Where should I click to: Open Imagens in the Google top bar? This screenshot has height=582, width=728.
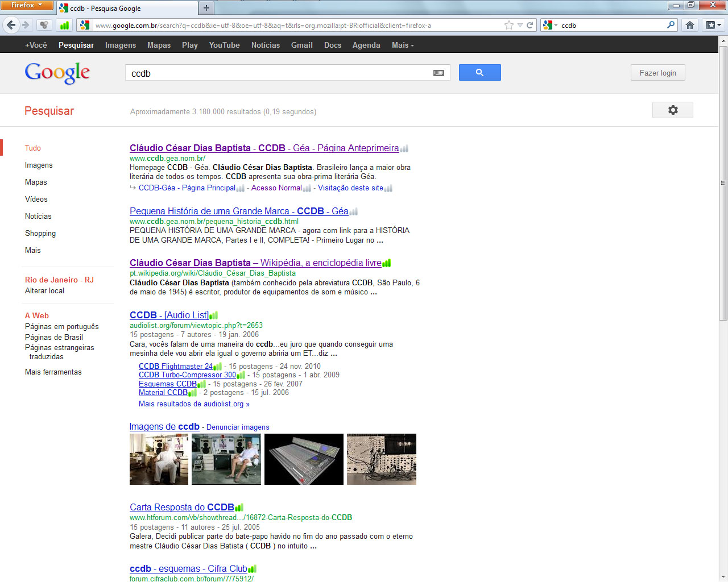pyautogui.click(x=121, y=45)
